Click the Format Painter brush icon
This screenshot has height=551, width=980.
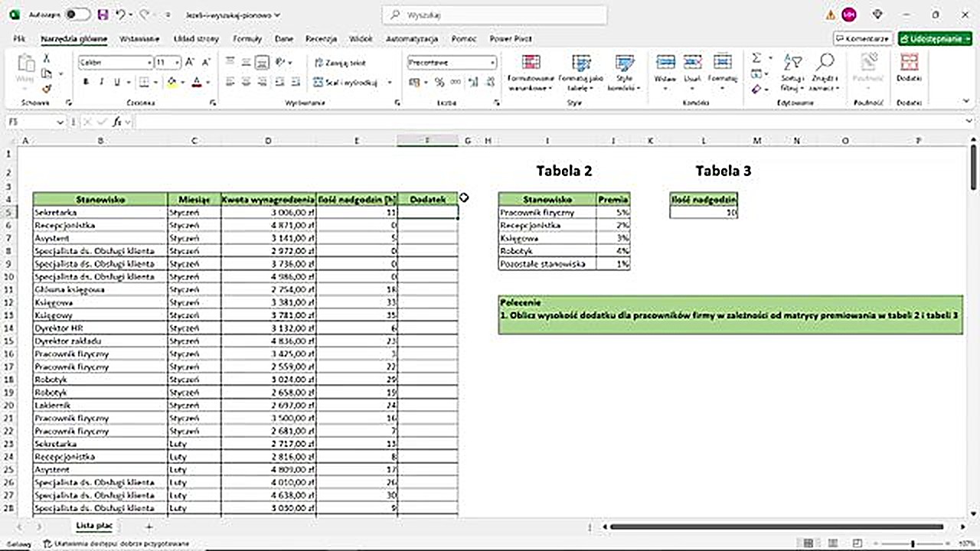click(x=47, y=89)
